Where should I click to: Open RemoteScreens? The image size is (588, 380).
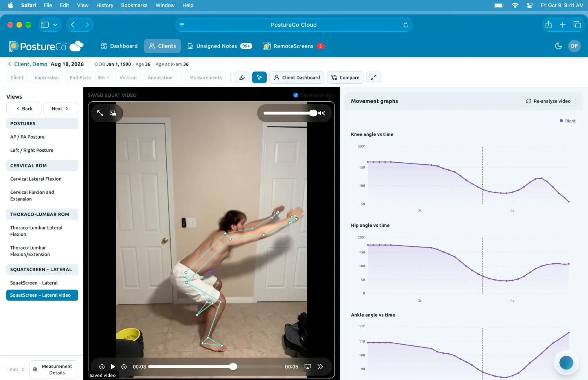click(x=293, y=46)
